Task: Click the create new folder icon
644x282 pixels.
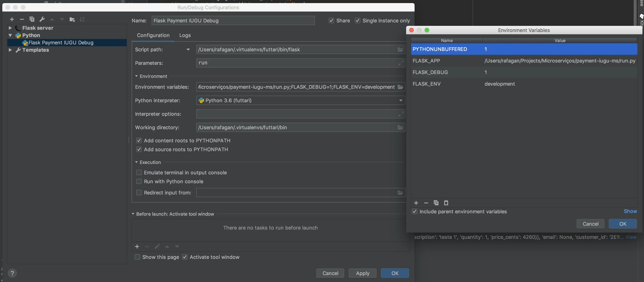Action: point(72,19)
